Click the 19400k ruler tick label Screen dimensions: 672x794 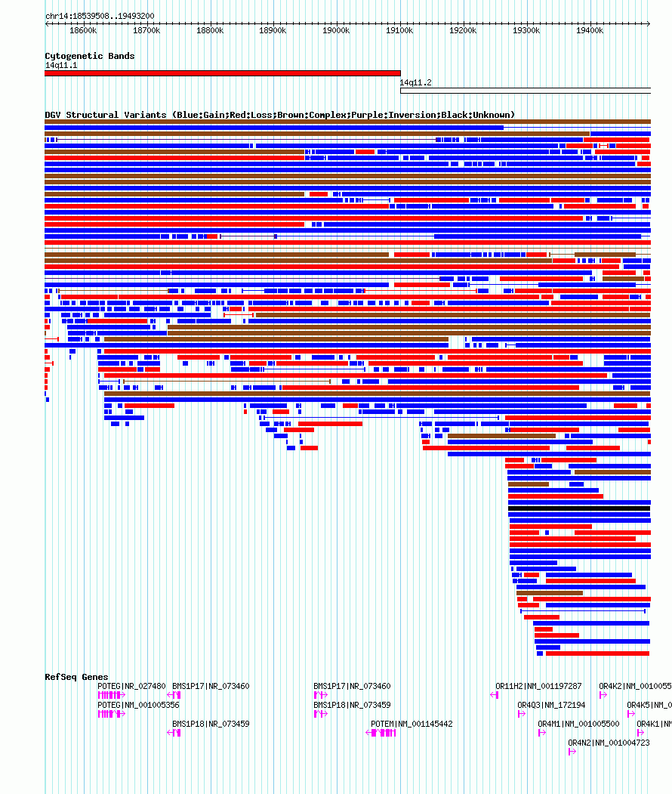coord(590,30)
